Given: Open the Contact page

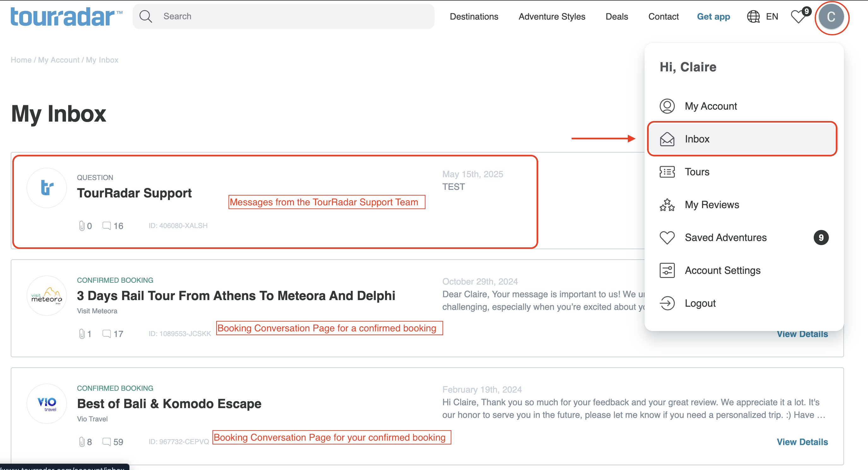Looking at the screenshot, I should point(663,16).
